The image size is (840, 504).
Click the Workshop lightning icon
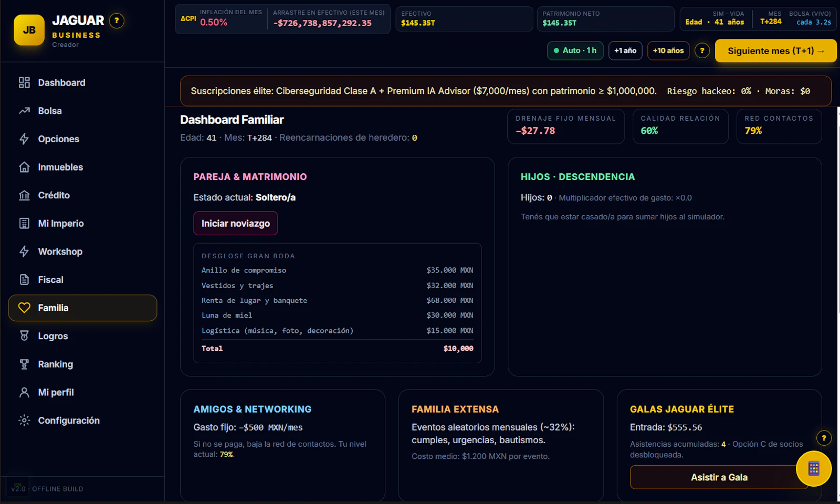pos(24,251)
